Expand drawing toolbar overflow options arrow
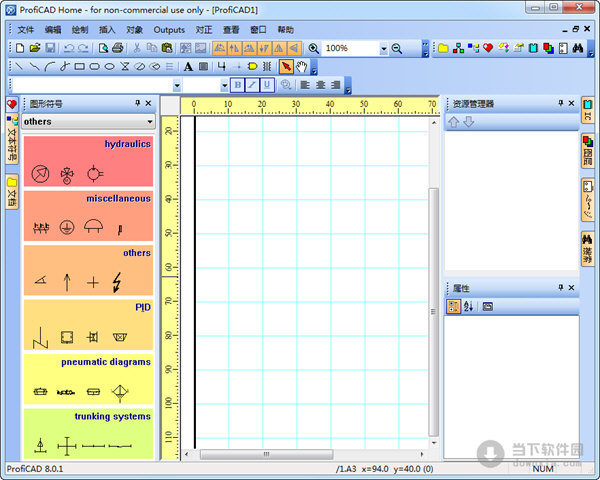 coord(314,67)
